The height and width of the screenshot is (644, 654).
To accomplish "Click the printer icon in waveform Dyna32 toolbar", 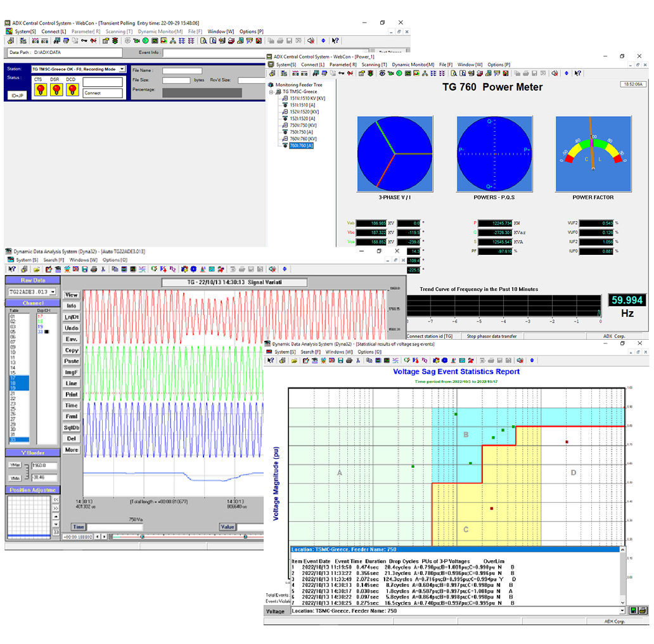I will tap(94, 269).
